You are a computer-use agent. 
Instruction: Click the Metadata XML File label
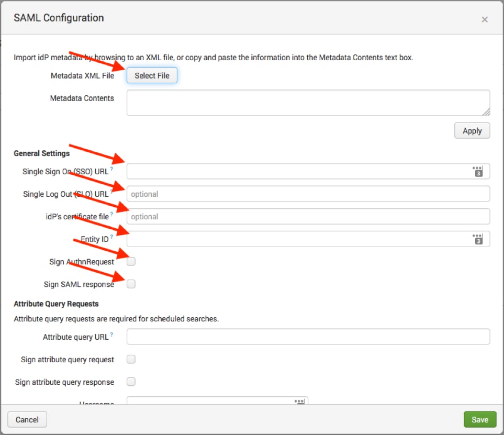coord(82,75)
